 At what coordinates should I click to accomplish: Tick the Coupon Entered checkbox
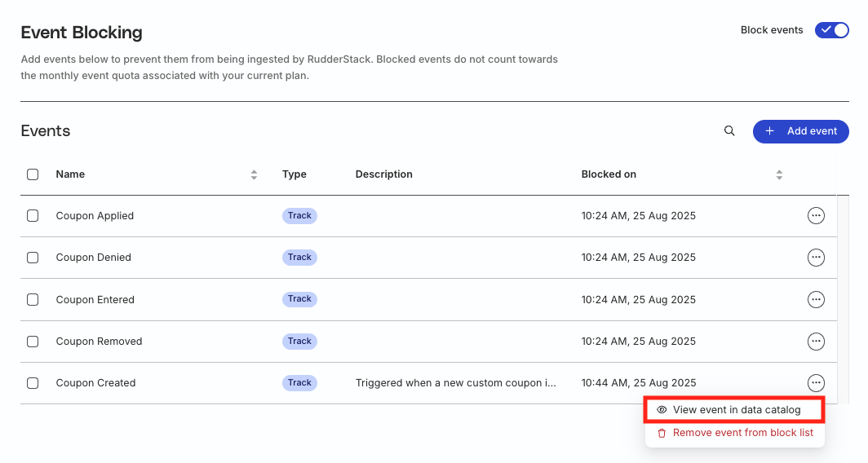33,300
